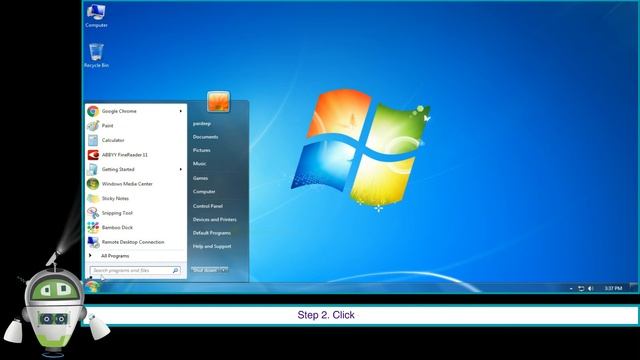This screenshot has height=360, width=640.
Task: Click the Remote Desktop Connection icon
Action: tap(93, 242)
